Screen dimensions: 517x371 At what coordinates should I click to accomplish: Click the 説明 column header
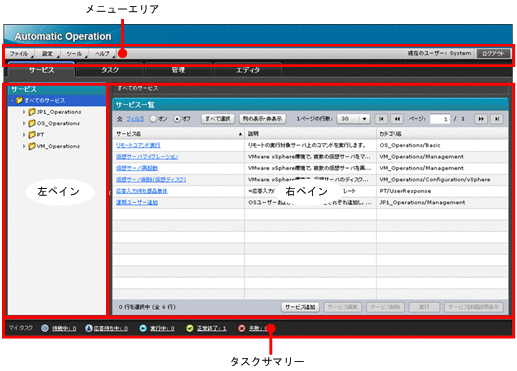(x=310, y=134)
